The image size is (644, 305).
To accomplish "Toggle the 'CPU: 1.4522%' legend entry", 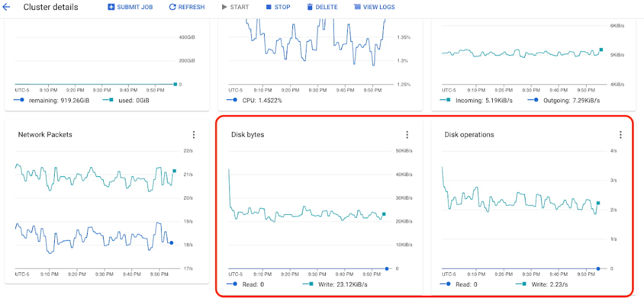I will click(x=255, y=100).
